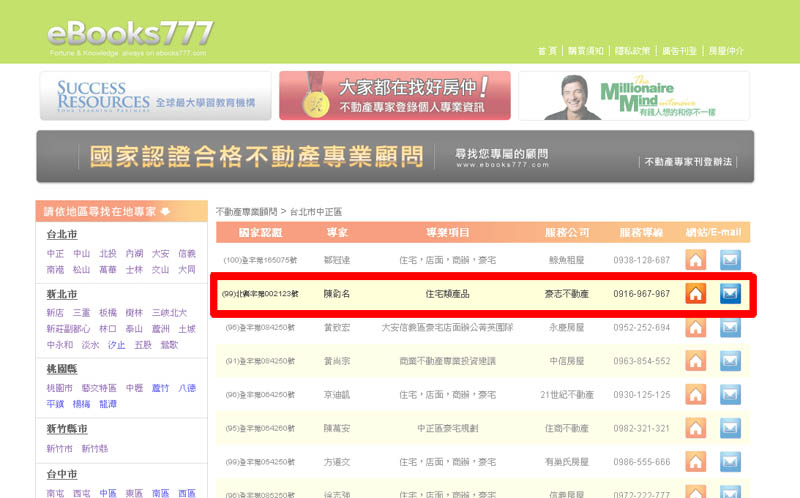Select 中山 district under 台北市

[82, 254]
